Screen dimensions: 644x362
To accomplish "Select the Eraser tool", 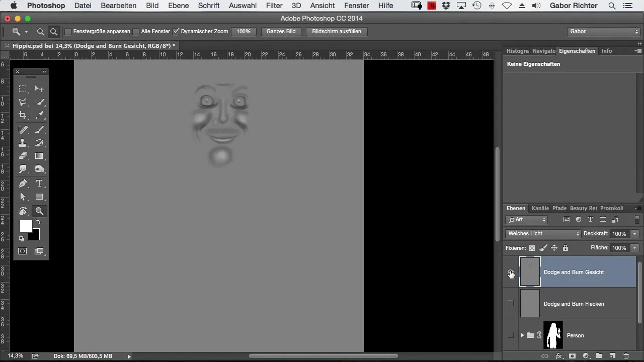I will point(23,156).
